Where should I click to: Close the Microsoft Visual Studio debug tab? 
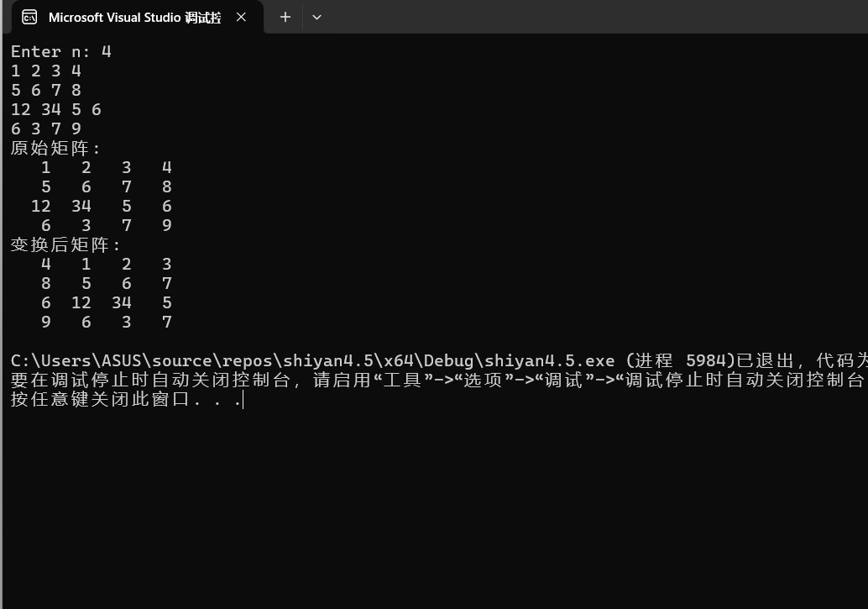click(241, 17)
